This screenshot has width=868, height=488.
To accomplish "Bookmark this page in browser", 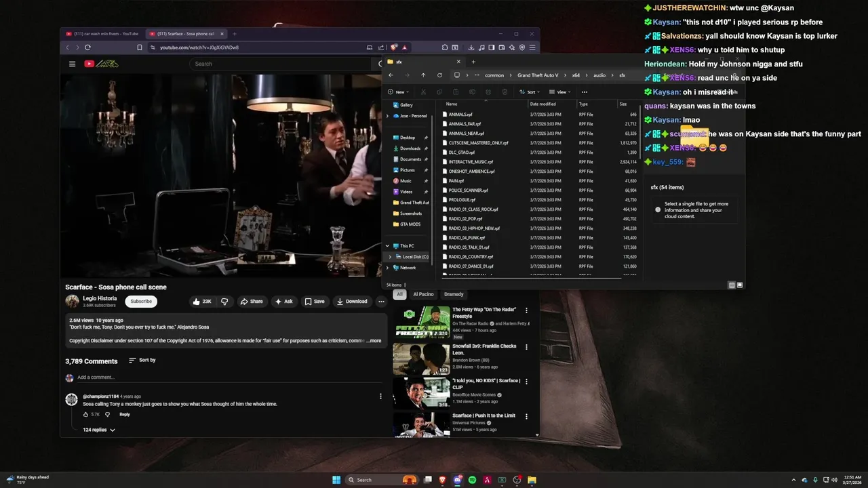I will click(140, 47).
